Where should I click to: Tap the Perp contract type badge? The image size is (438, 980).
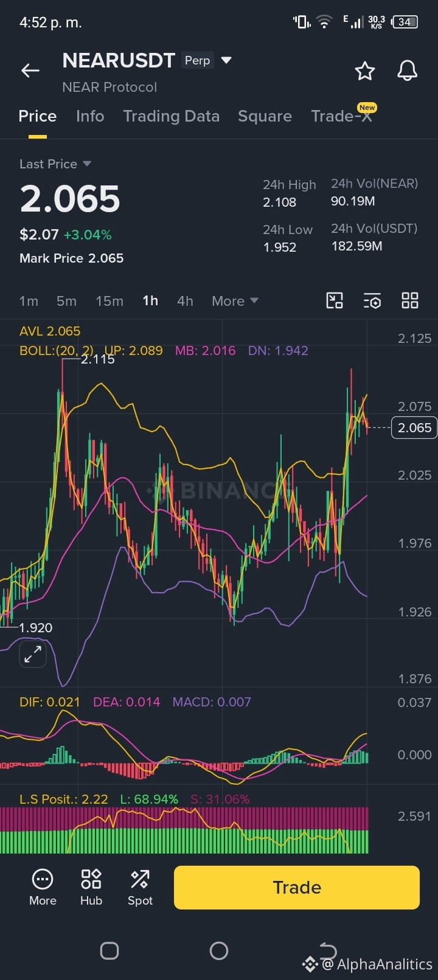coord(197,60)
